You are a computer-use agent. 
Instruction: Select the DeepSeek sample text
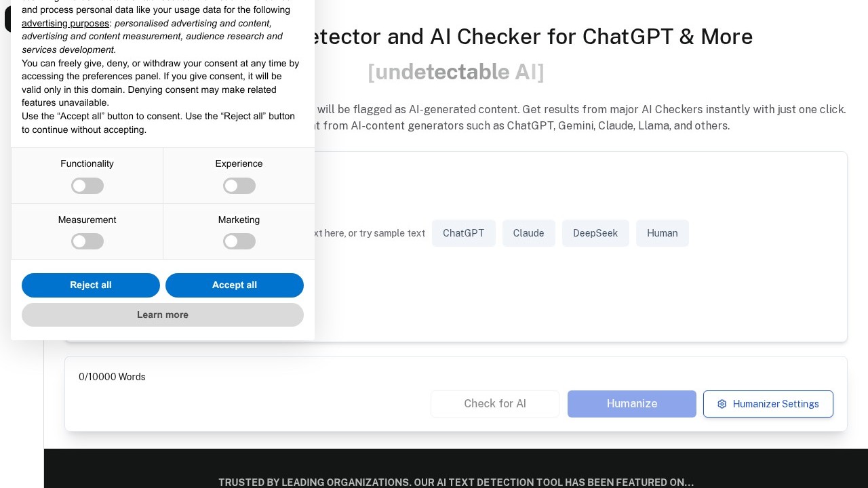(x=595, y=233)
